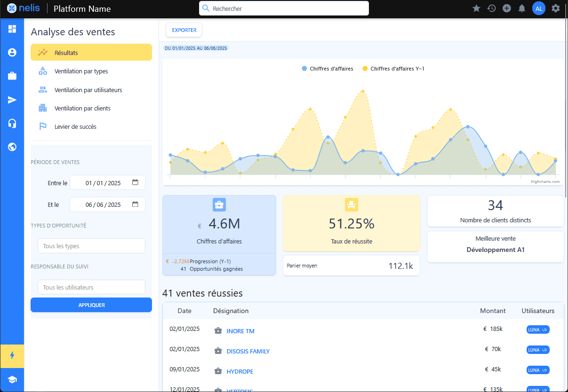Click the Entre le date field 01/01/2025

[107, 182]
